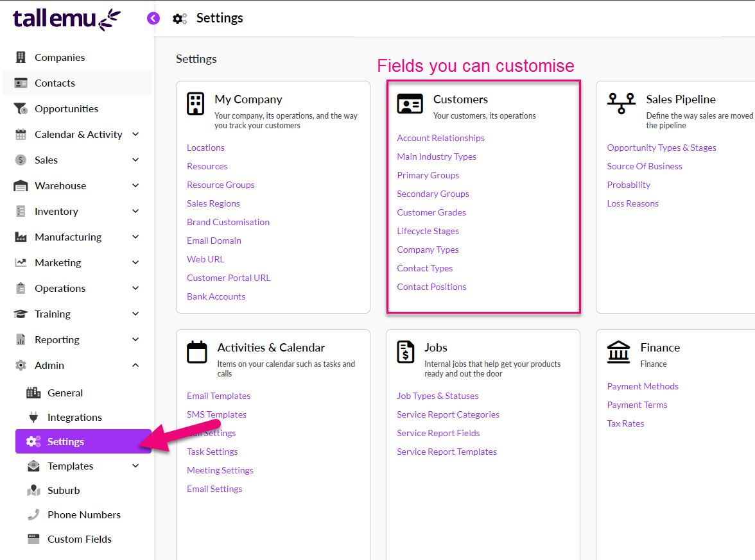Click the Phone Numbers handset icon
The height and width of the screenshot is (560, 755).
point(33,515)
